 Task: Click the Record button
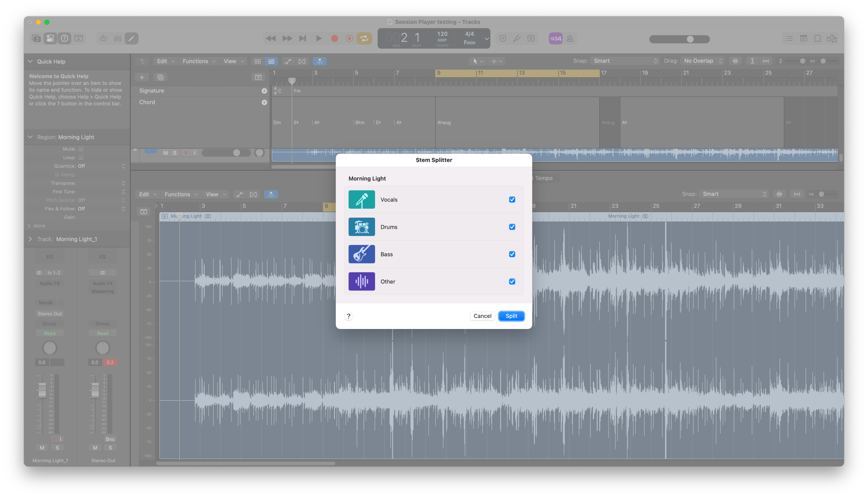pyautogui.click(x=334, y=38)
